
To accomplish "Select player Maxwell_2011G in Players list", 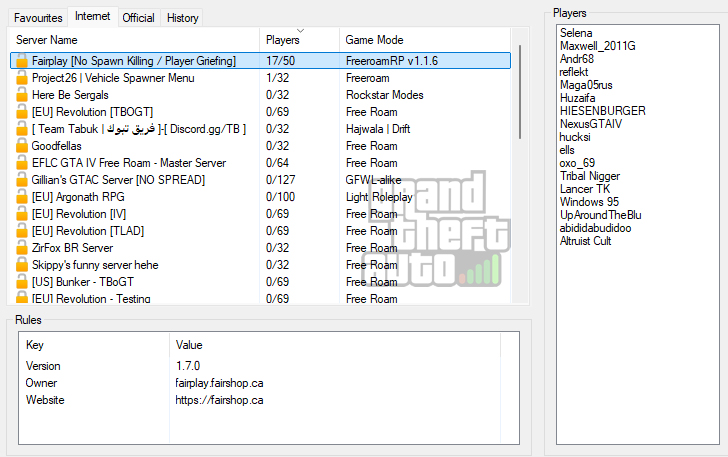I will (x=598, y=46).
